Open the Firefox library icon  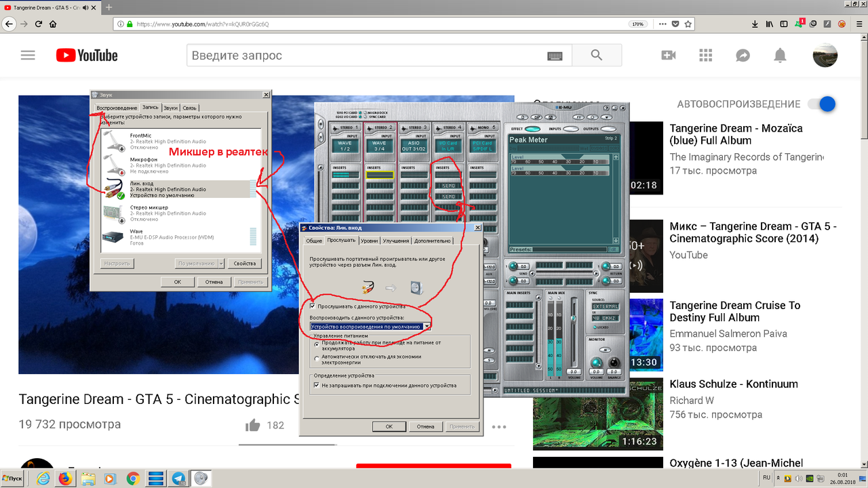tap(770, 24)
